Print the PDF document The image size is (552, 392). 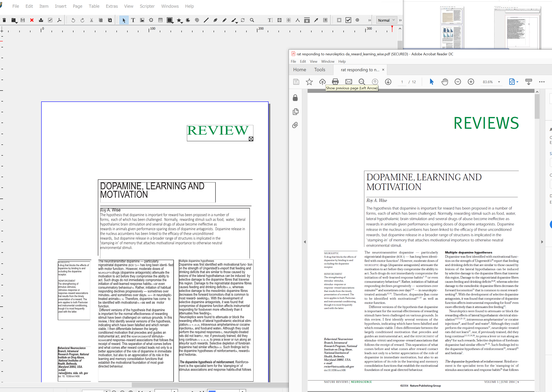tap(335, 82)
